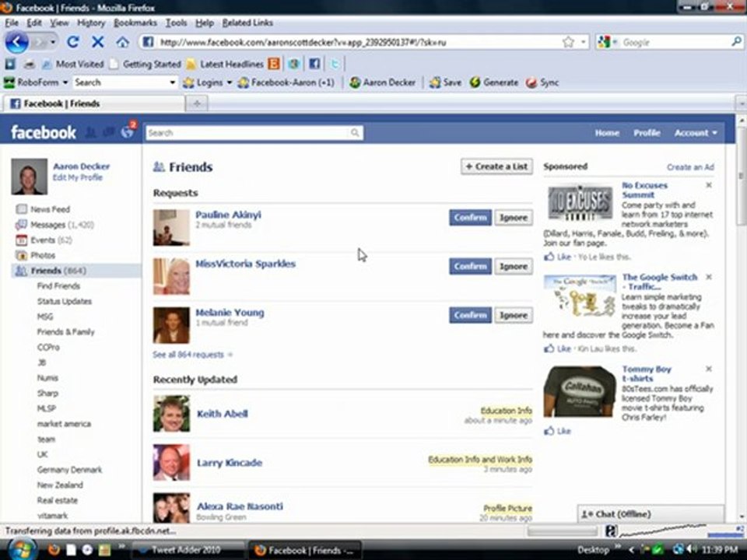This screenshot has height=560, width=747.
Task: Click the volume icon in the system tray
Action: pos(693,550)
